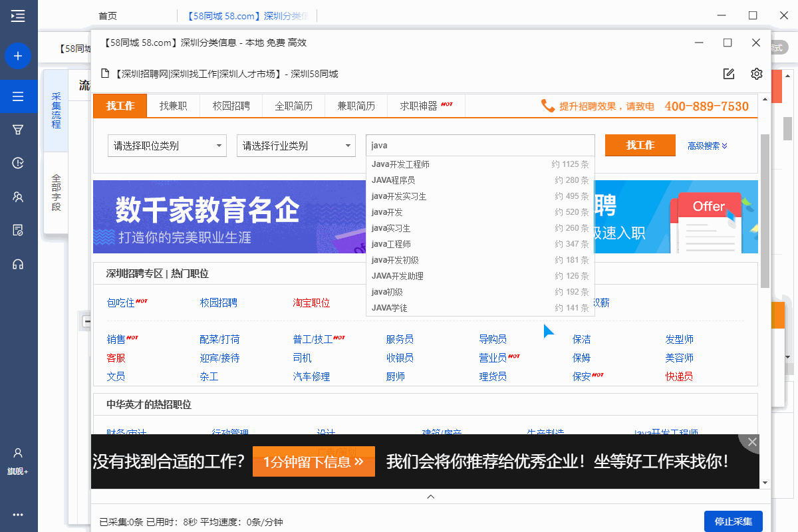The height and width of the screenshot is (532, 798).
Task: Switch to the 首页 tab in main window
Action: (x=107, y=16)
